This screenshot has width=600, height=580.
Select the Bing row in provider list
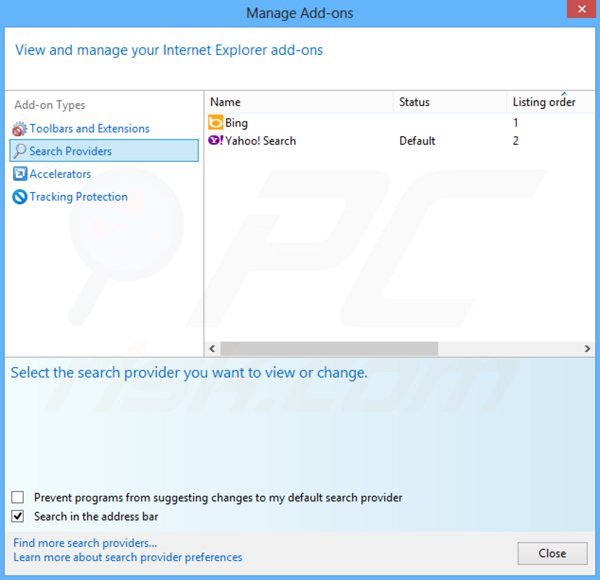pyautogui.click(x=400, y=123)
